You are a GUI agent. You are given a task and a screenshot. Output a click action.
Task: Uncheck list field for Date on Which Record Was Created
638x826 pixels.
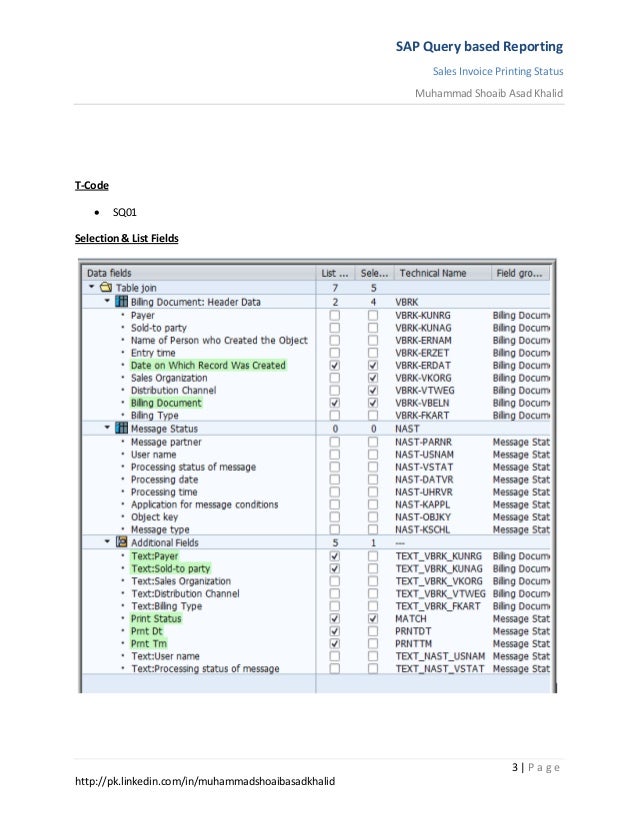(x=335, y=365)
